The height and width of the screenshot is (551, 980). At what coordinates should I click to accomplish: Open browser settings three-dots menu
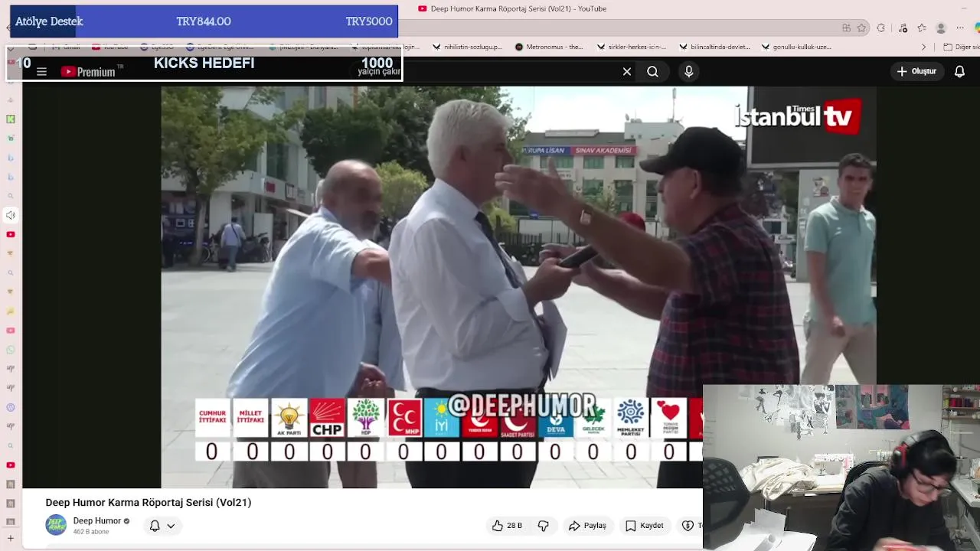[x=960, y=28]
